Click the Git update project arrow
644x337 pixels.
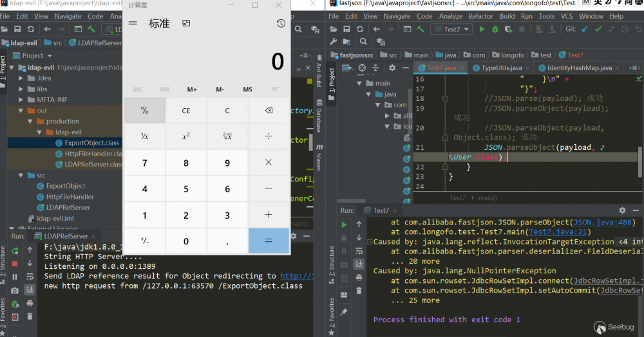click(x=585, y=29)
